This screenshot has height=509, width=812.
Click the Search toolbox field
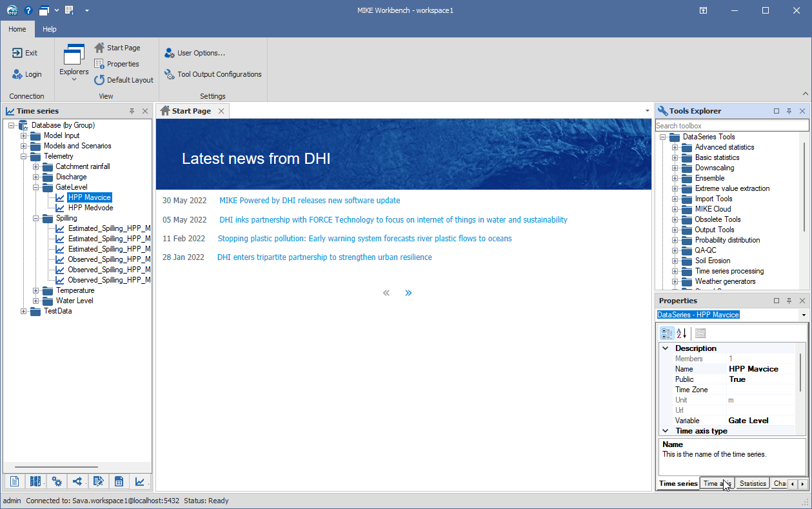[x=731, y=126]
